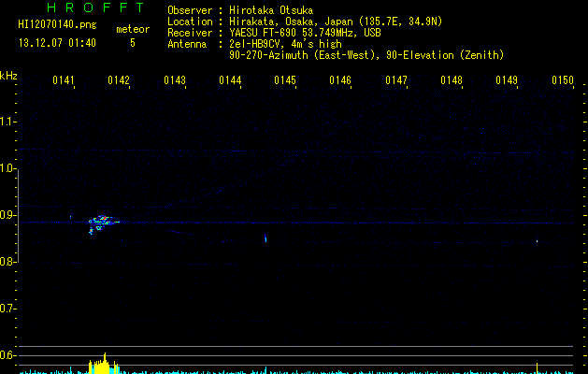588x374 pixels.
Task: Click the thin yellow spike near 0149 in bottom graph
Action: point(537,368)
